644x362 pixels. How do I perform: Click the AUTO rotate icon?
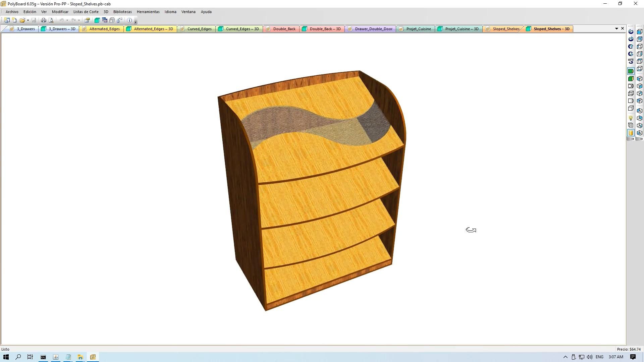[x=631, y=61]
